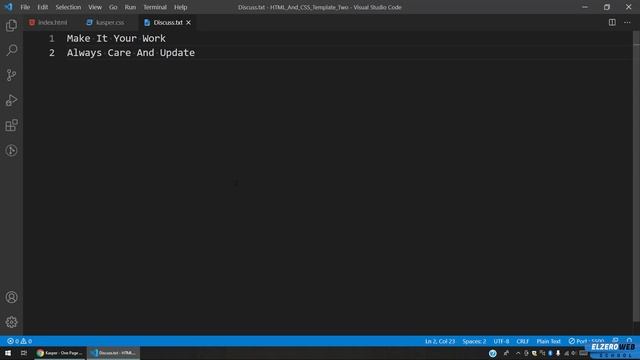Open the Windows Start menu
This screenshot has width=640, height=360.
coord(8,353)
